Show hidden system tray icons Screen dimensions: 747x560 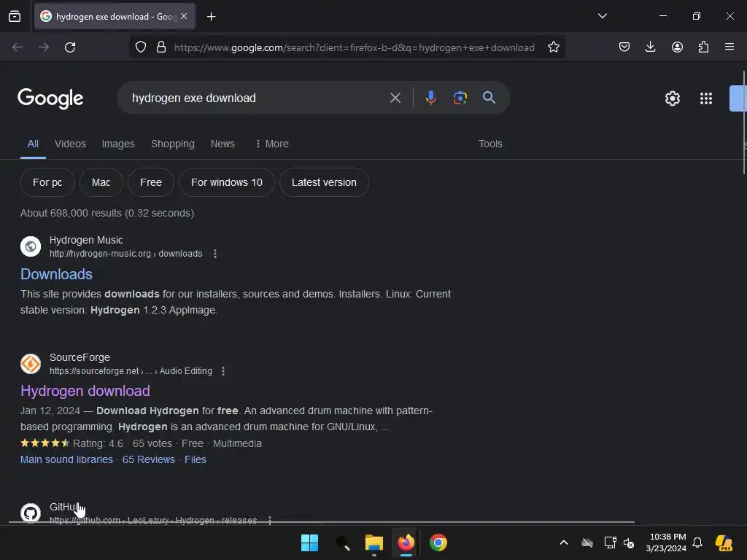click(x=564, y=542)
